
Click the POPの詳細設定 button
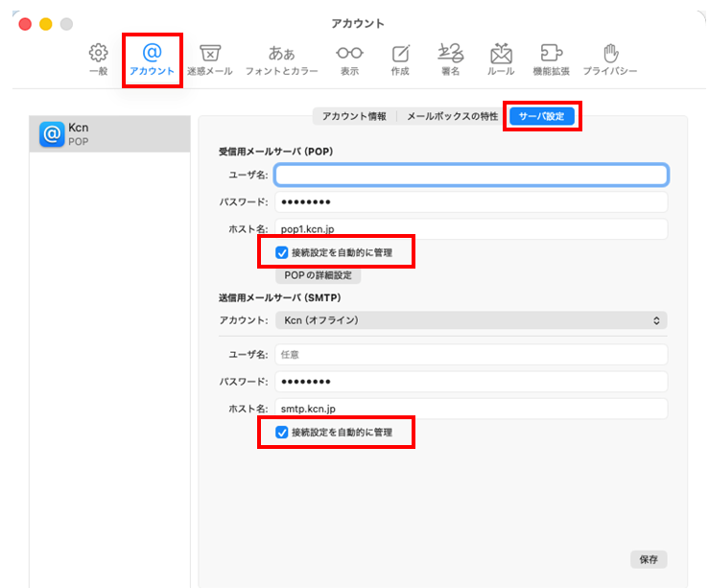(x=319, y=275)
